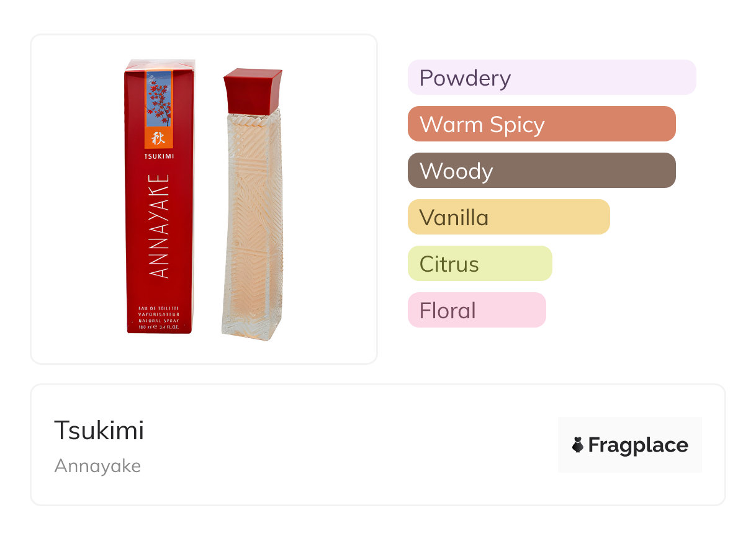
Task: Open the Tsukimi fragrance title
Action: coord(99,431)
